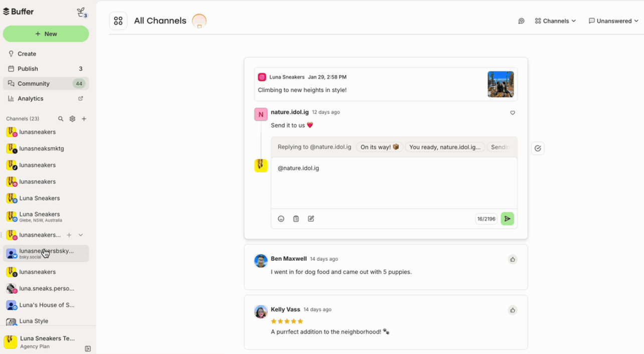The width and height of the screenshot is (644, 354).
Task: Click the Analytics external link icon
Action: pyautogui.click(x=81, y=99)
